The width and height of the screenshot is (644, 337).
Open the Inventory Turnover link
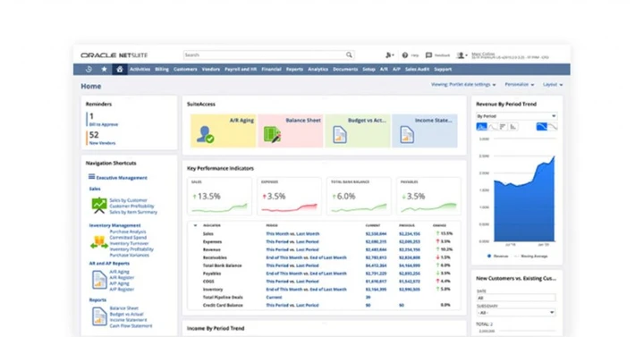(x=129, y=243)
